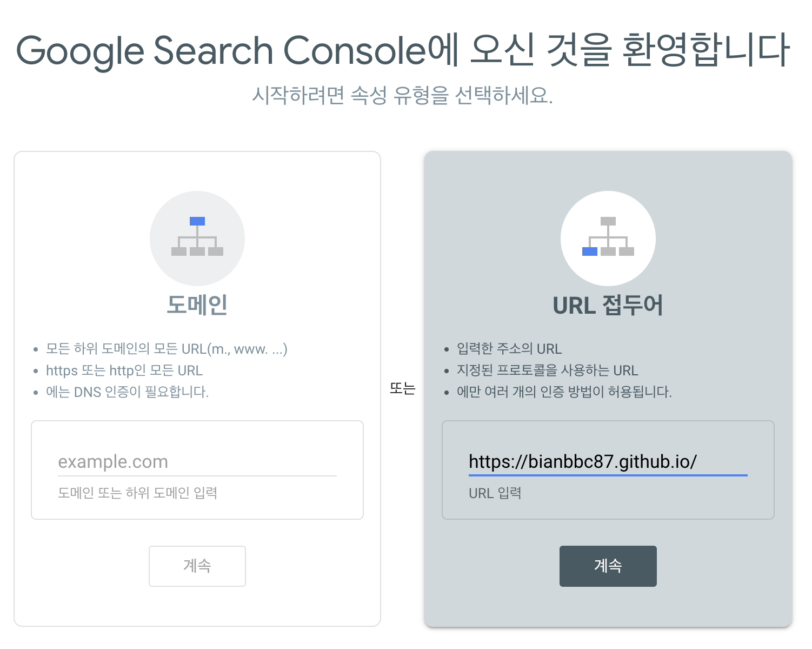
Task: Click the Domain hierarchy icon
Action: 197,238
